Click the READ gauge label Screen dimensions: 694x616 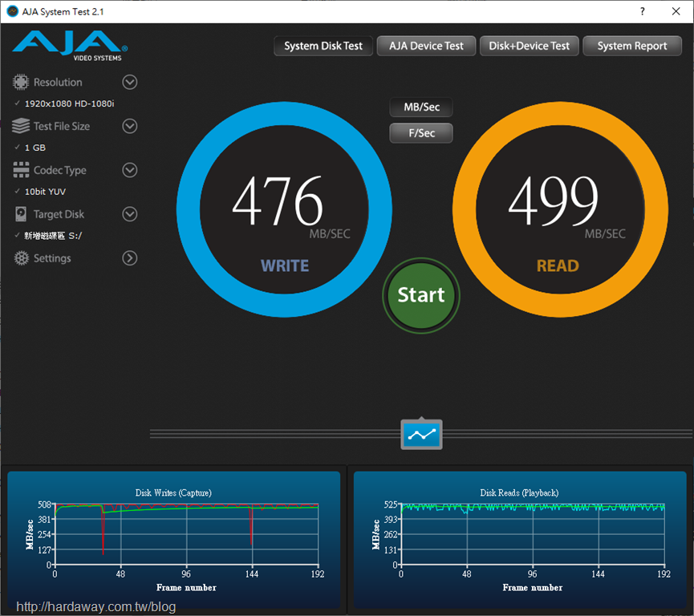[558, 266]
